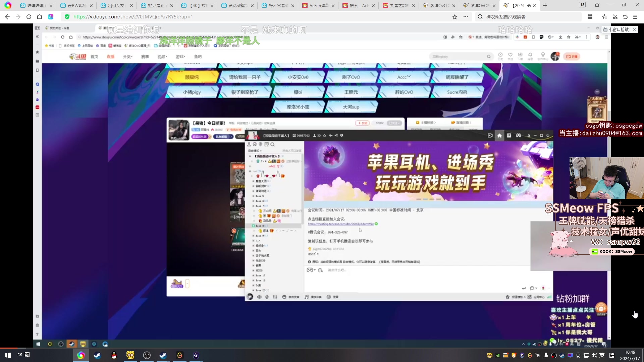
Task: Bookmark page with address bar star
Action: click(x=455, y=17)
